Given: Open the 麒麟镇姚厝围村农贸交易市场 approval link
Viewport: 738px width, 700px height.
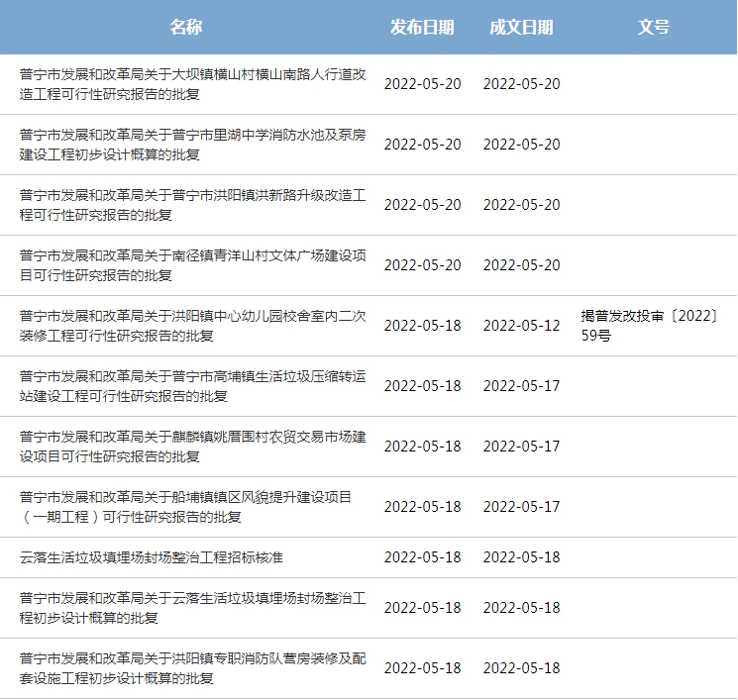Looking at the screenshot, I should tap(193, 447).
